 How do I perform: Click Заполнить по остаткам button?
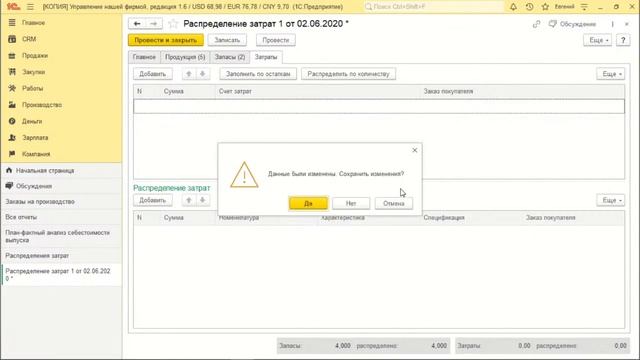[258, 74]
